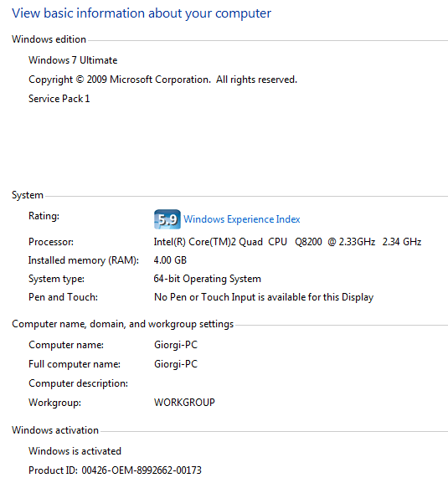Select the 'Giorgi-PC' value next to Computer name
Image resolution: width=448 pixels, height=483 pixels.
pyautogui.click(x=176, y=345)
